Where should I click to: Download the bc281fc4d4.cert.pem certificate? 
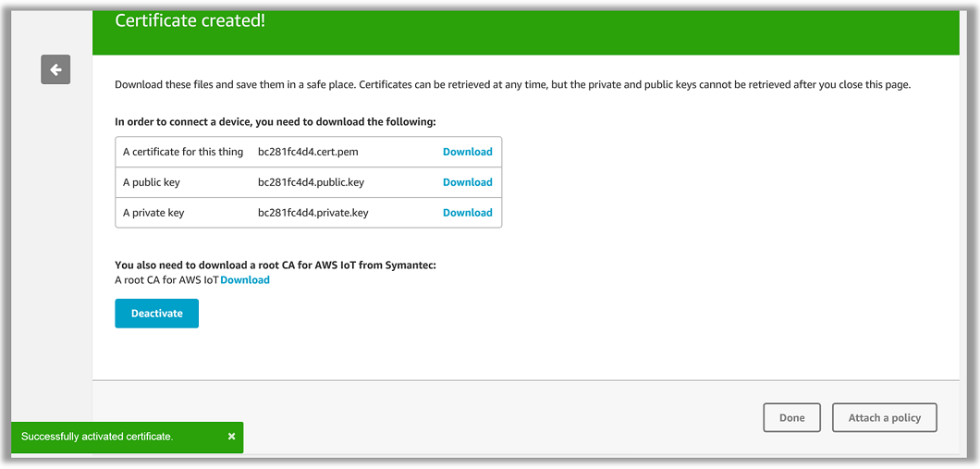click(467, 152)
